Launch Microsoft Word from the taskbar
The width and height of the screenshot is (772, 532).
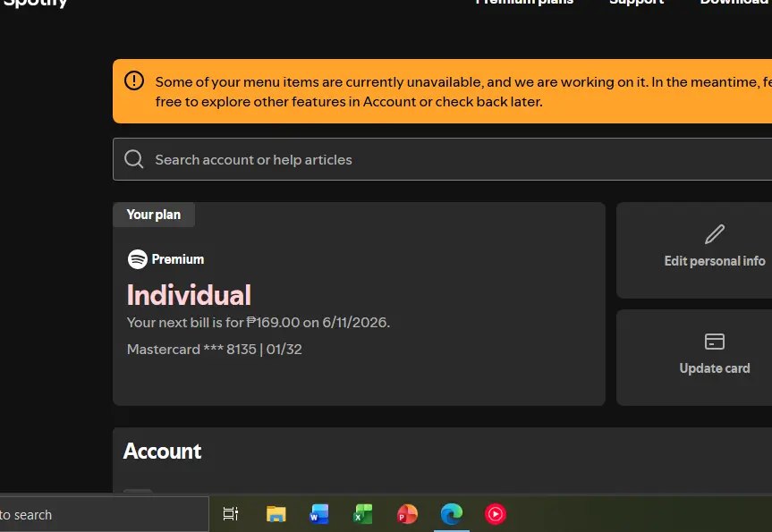coord(319,514)
